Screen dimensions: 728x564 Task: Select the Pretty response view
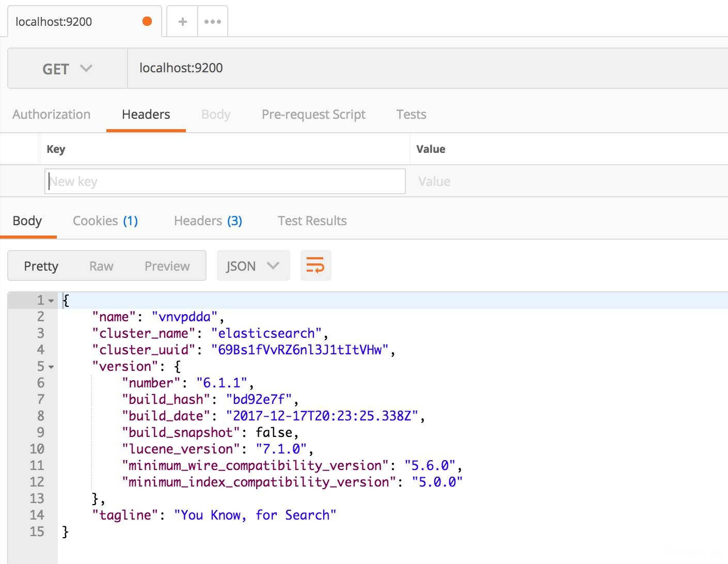pos(41,266)
